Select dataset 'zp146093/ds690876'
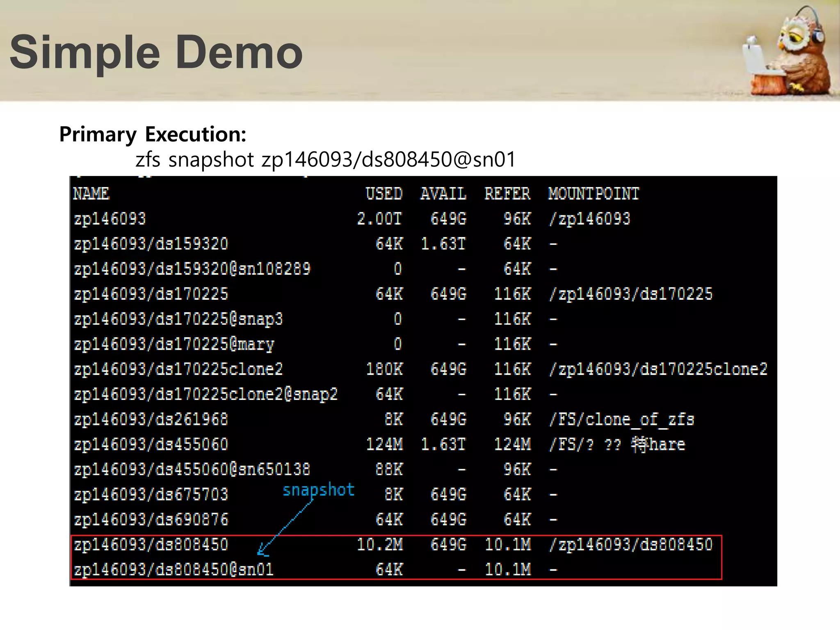This screenshot has width=840, height=630. coord(151,520)
